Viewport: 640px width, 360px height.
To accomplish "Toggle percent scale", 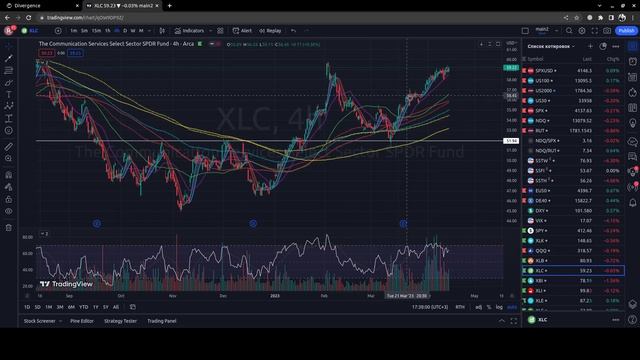I will pos(489,307).
